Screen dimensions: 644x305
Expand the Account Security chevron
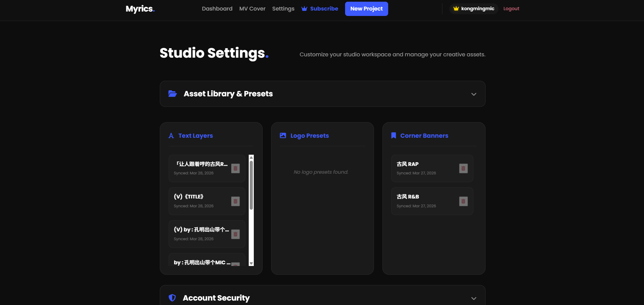coord(474,299)
